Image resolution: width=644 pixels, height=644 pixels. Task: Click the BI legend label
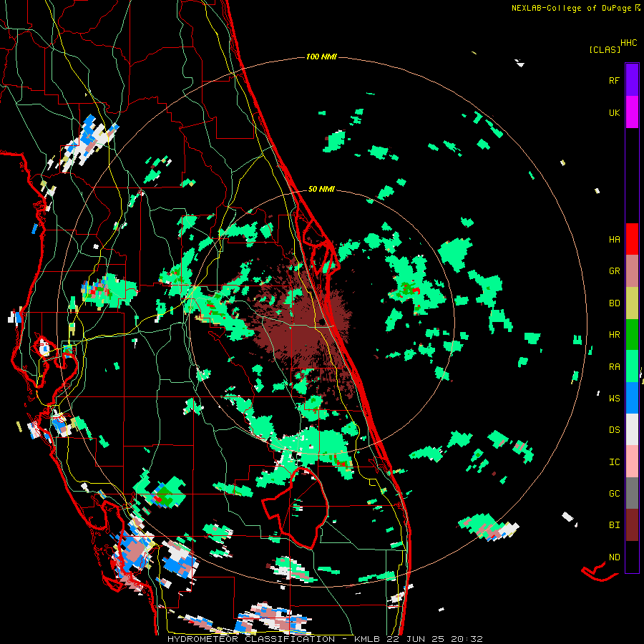coord(614,525)
